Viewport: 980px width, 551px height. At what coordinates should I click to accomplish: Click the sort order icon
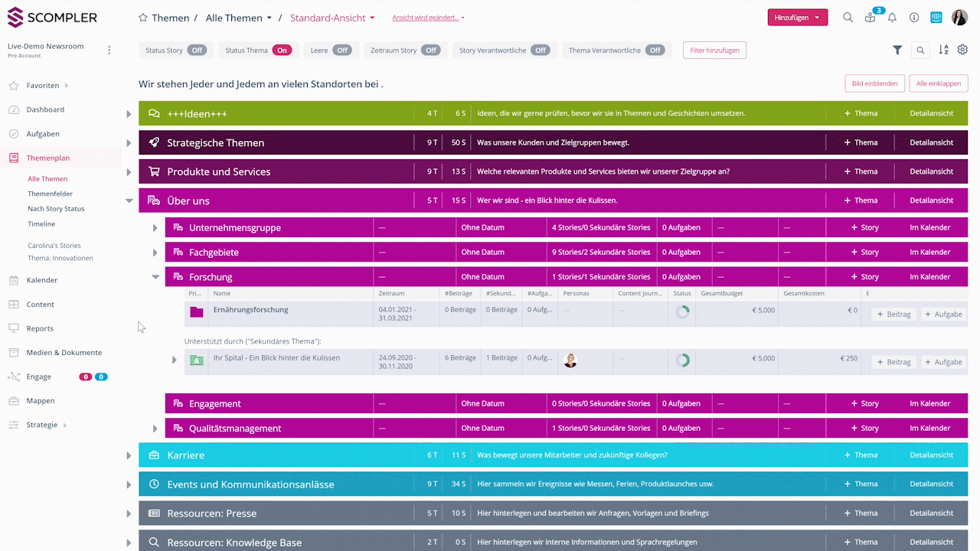(x=943, y=50)
